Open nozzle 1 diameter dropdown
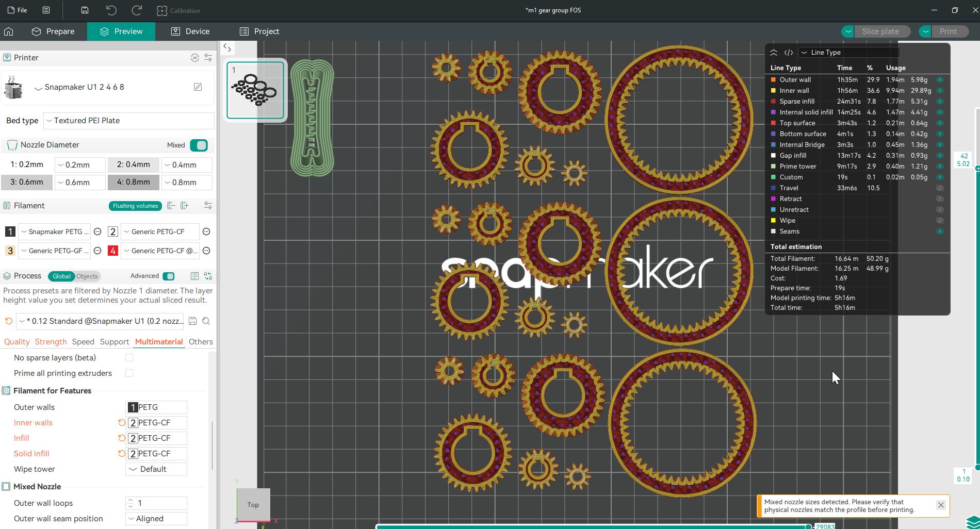Screen dimensions: 980x529 (80, 165)
